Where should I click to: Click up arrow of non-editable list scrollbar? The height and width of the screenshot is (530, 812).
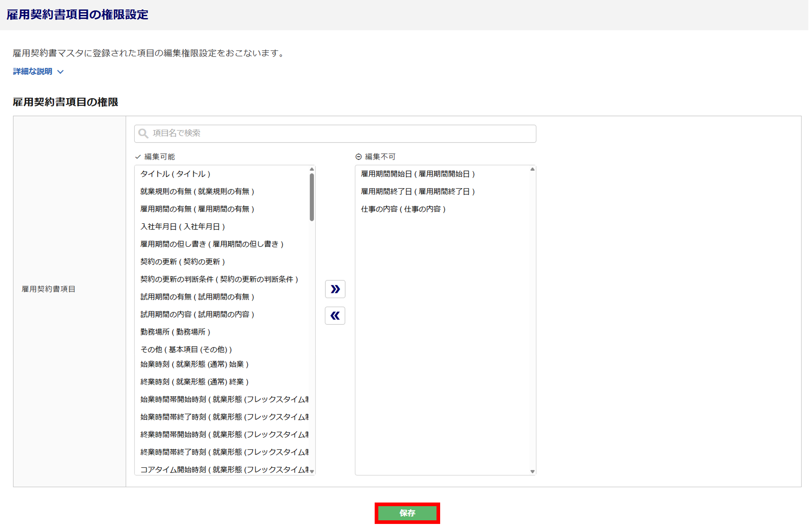pyautogui.click(x=532, y=169)
